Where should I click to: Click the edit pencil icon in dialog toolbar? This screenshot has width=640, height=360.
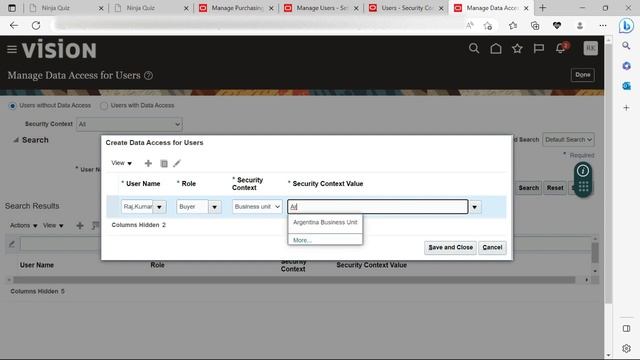[177, 163]
